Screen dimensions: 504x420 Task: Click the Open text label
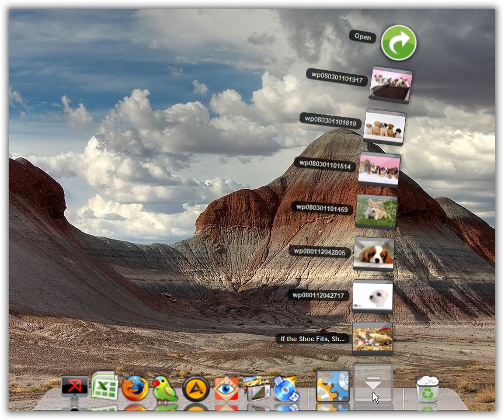point(363,37)
